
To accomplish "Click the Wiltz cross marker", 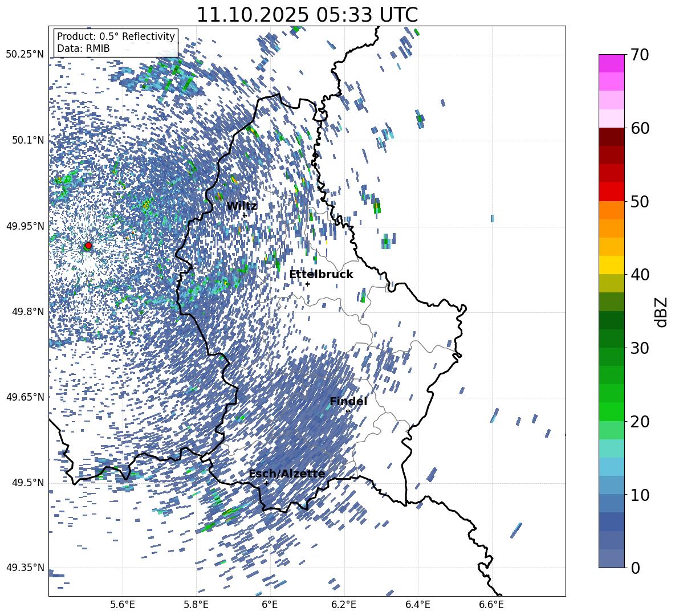I will [x=245, y=215].
